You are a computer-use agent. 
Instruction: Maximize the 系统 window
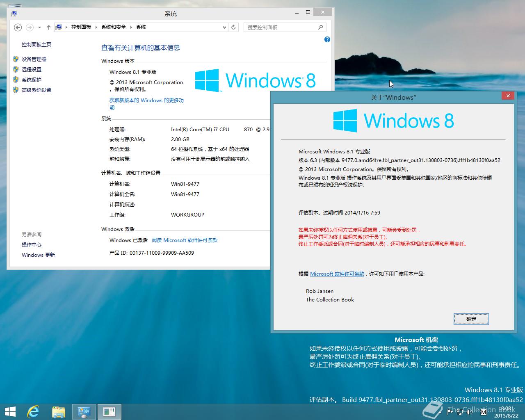(x=308, y=13)
